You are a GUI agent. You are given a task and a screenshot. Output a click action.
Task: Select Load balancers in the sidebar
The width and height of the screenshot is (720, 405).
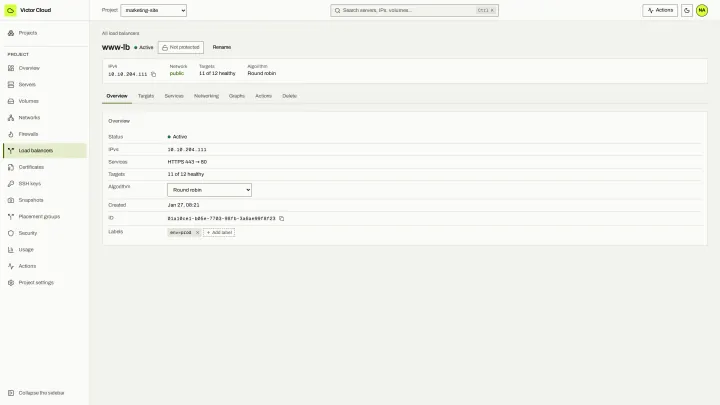pos(45,151)
